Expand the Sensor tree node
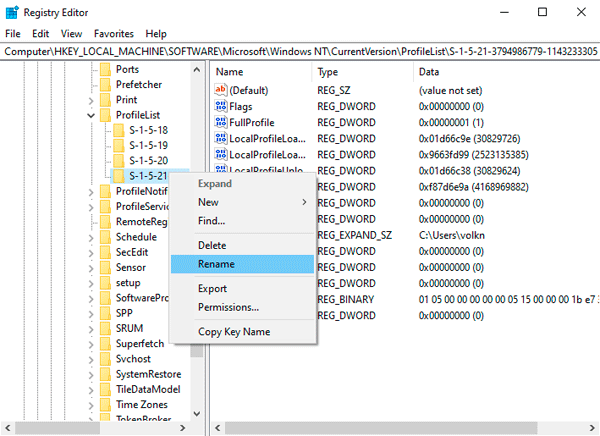Viewport: 600px width, 436px height. click(x=91, y=268)
